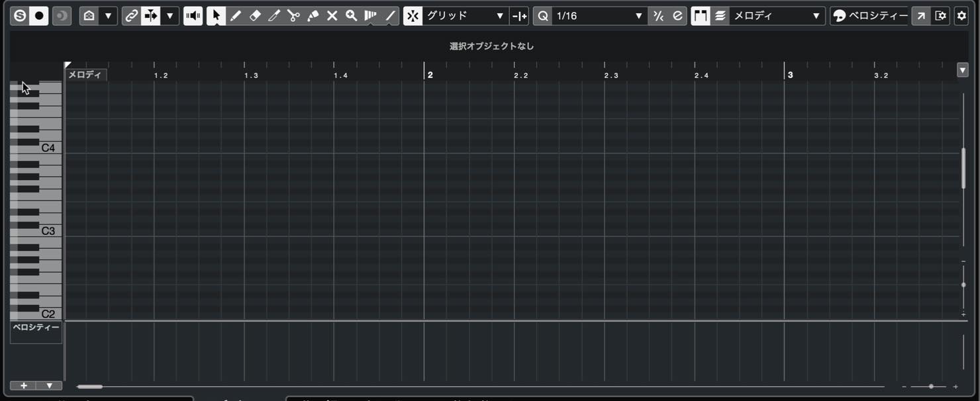
Task: Toggle Acoustic Feedback speaker icon
Action: [x=193, y=16]
